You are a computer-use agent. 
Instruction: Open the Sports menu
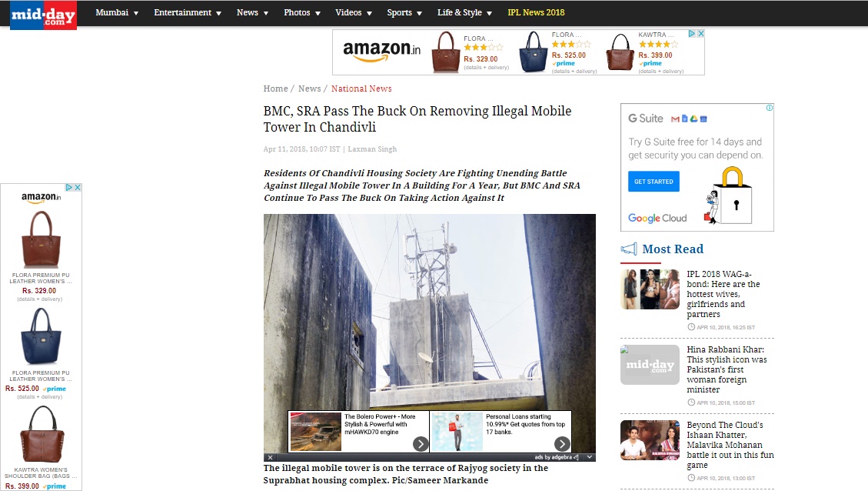[x=404, y=12]
